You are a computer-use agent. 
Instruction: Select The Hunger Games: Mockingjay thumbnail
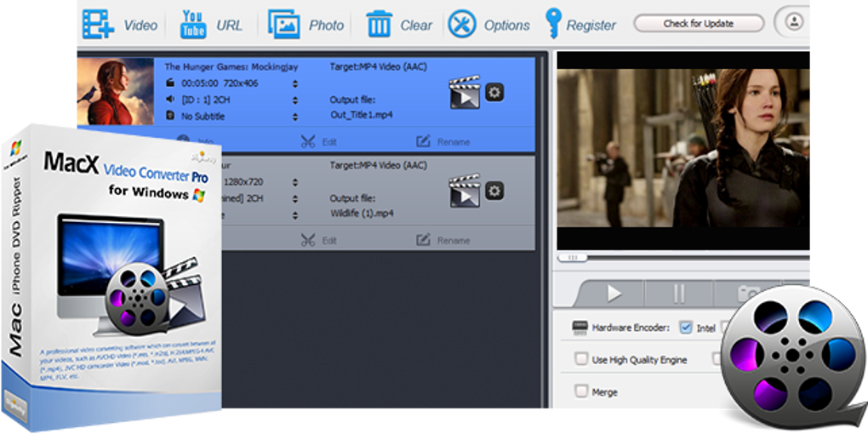click(116, 91)
